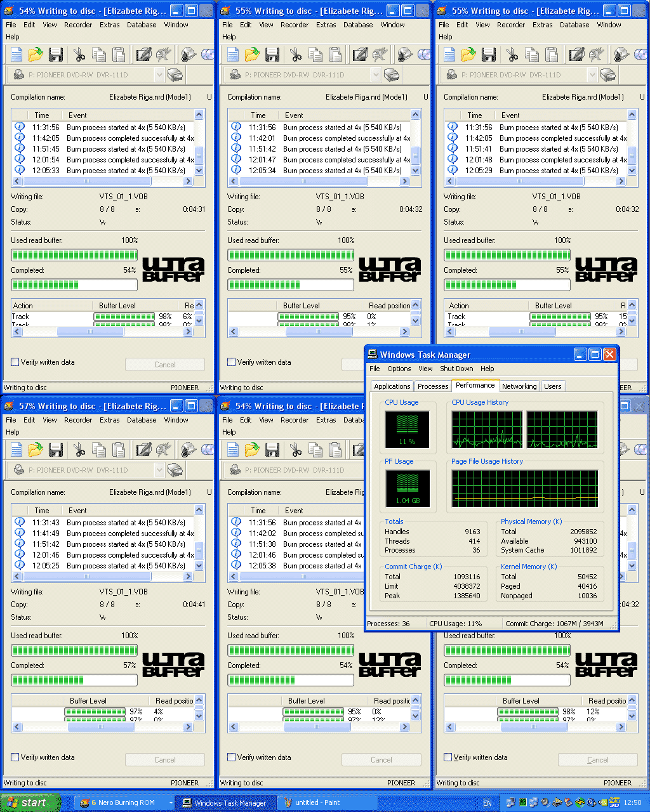Click the Completed 57% progress bar

pos(74,680)
